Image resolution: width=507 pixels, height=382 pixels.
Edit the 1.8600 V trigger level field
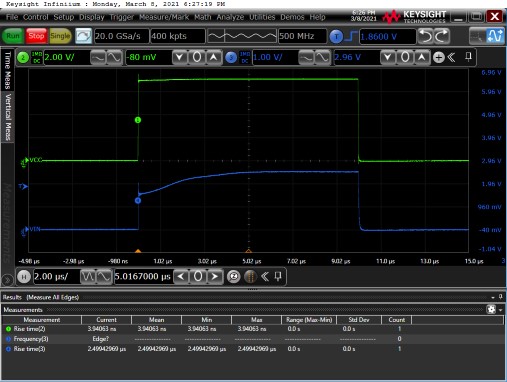(x=388, y=36)
